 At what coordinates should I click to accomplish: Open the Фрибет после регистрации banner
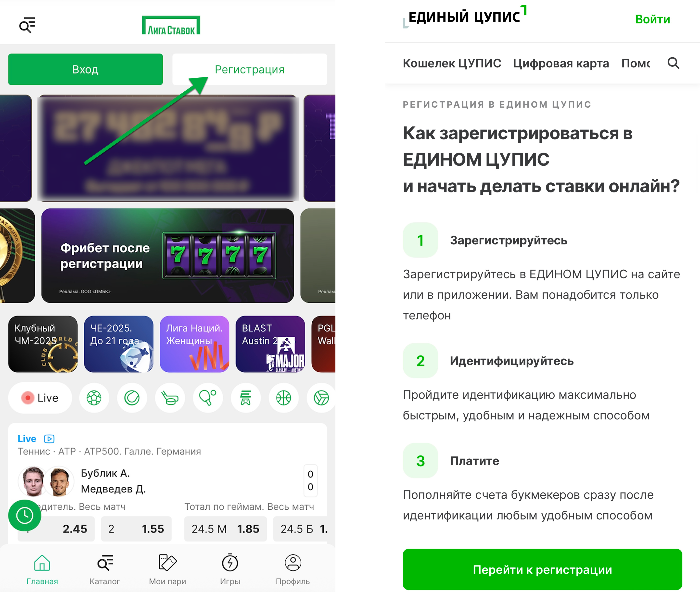tap(167, 256)
